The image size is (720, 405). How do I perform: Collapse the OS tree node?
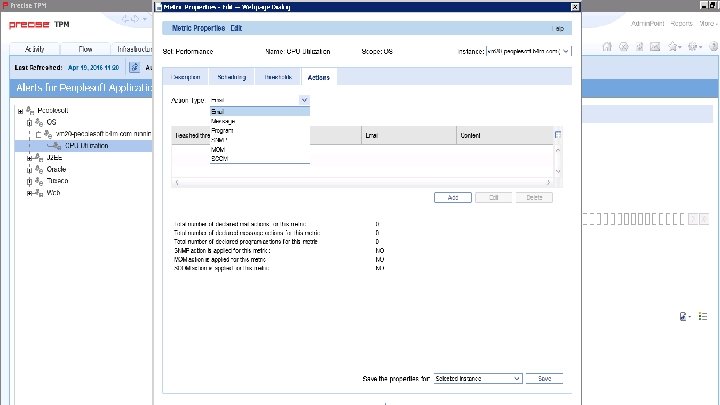click(29, 123)
